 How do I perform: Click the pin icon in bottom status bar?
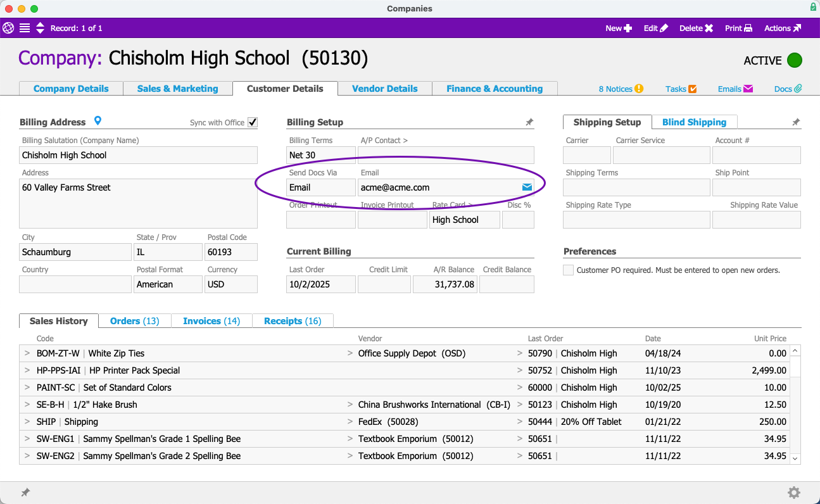(x=25, y=492)
